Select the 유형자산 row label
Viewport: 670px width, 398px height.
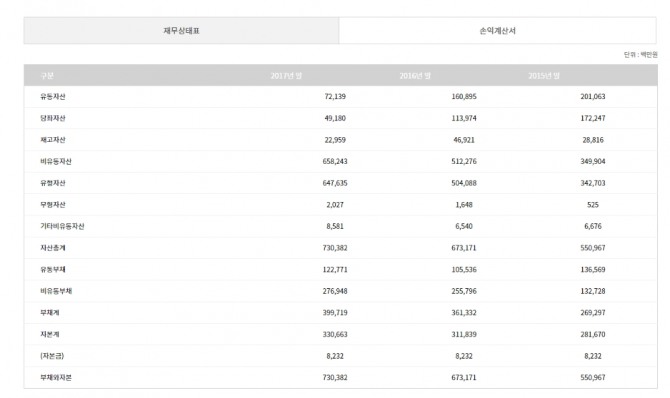click(x=53, y=183)
